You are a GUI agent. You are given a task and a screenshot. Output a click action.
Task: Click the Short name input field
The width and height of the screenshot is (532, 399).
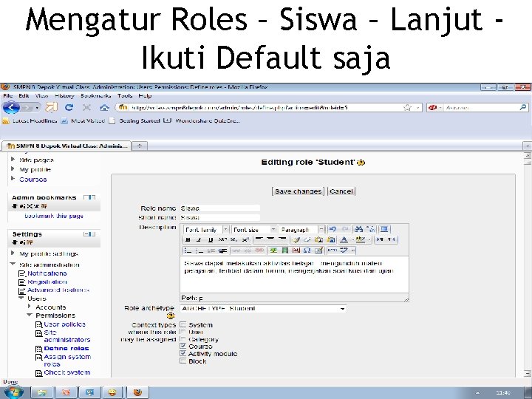pyautogui.click(x=220, y=217)
